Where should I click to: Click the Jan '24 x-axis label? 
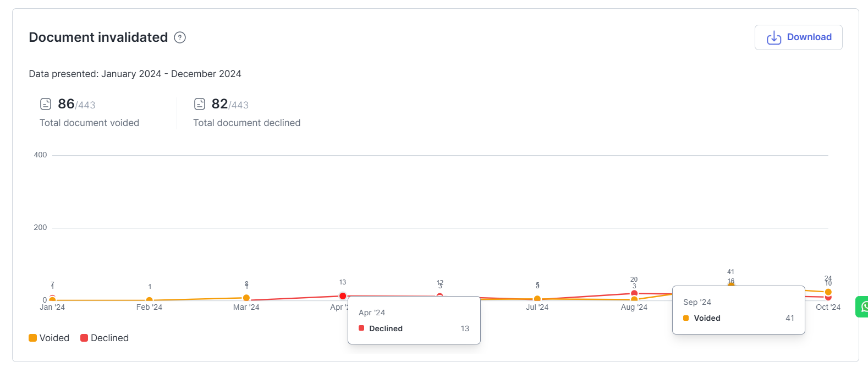(x=52, y=307)
